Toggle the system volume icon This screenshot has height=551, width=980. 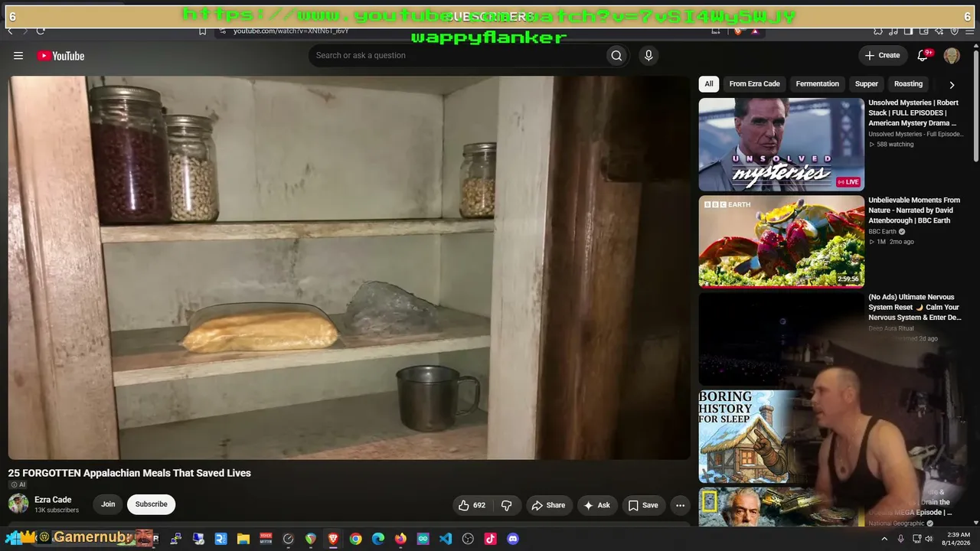coord(929,539)
